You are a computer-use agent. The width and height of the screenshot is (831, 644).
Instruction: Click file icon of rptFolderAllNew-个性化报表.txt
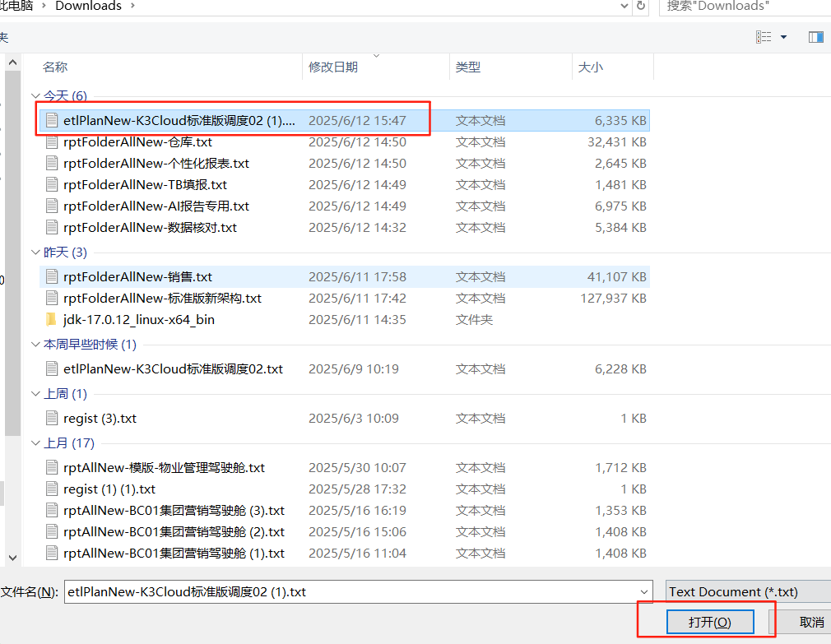click(52, 163)
